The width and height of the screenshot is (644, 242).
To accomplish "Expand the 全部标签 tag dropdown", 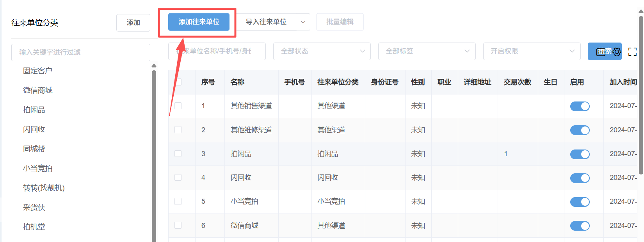I will 427,51.
